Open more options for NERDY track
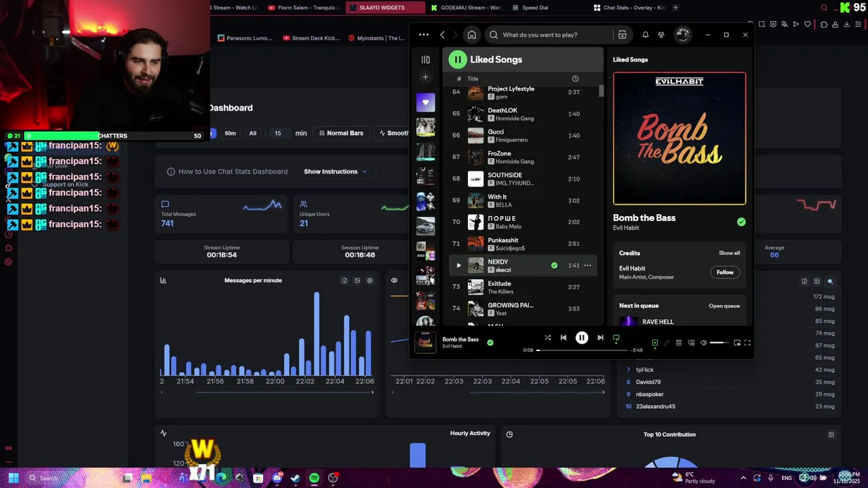 (587, 265)
